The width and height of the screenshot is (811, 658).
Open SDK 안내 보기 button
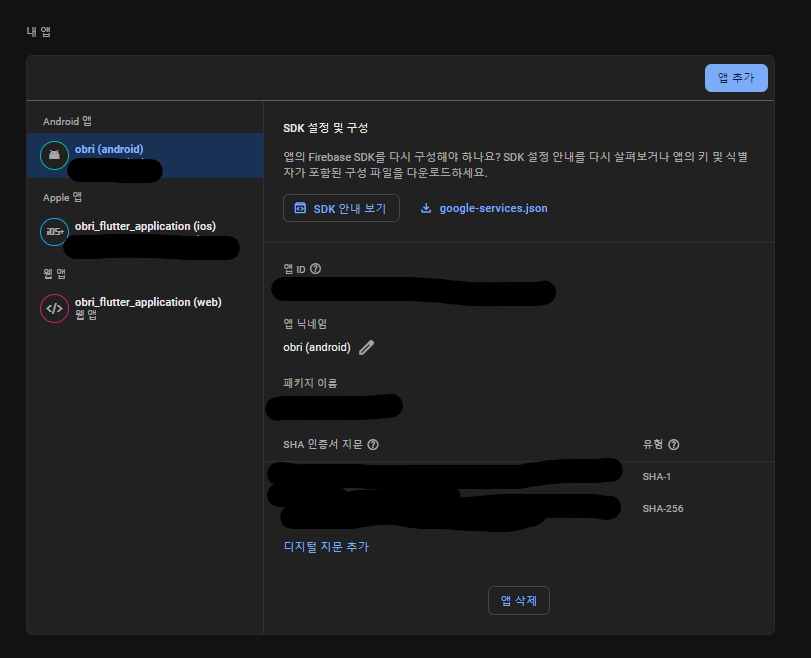click(x=341, y=208)
